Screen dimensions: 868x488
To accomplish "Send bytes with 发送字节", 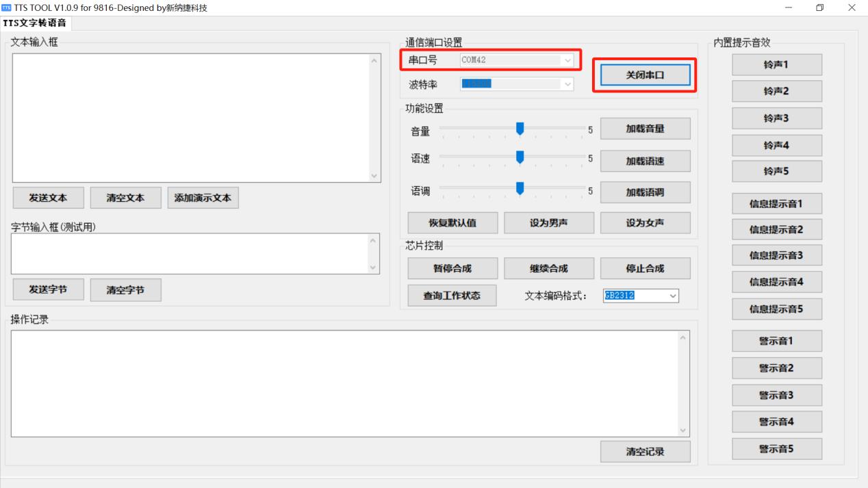I will coord(48,290).
